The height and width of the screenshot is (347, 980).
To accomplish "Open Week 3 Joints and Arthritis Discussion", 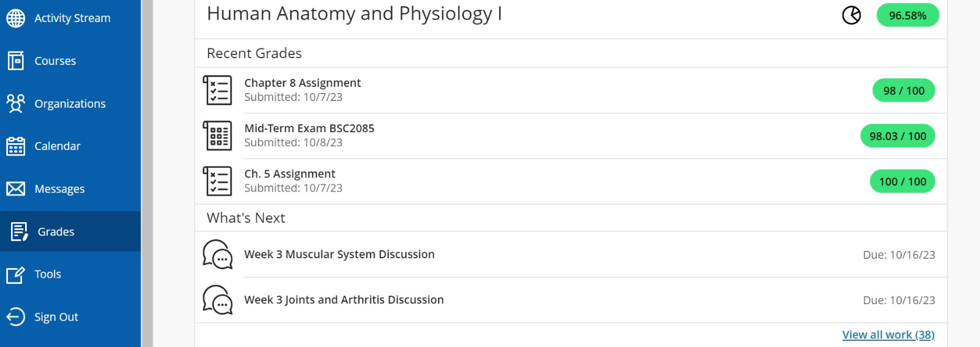I will (344, 300).
